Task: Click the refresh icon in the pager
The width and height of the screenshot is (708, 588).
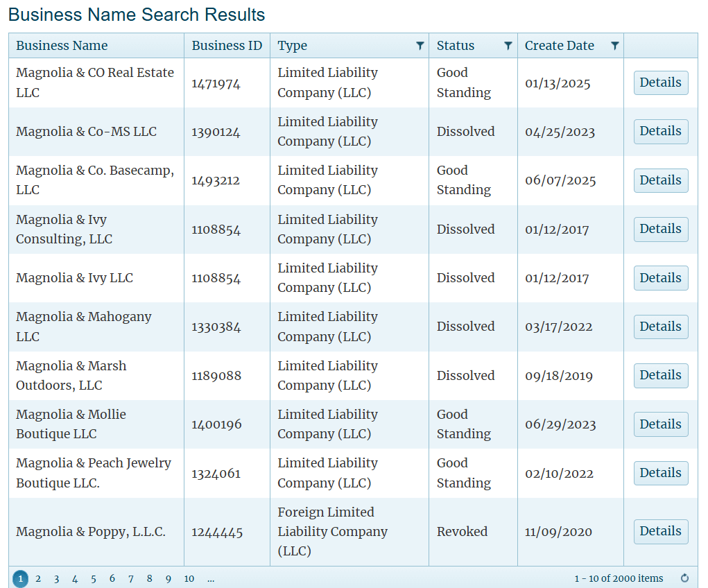Action: [684, 578]
